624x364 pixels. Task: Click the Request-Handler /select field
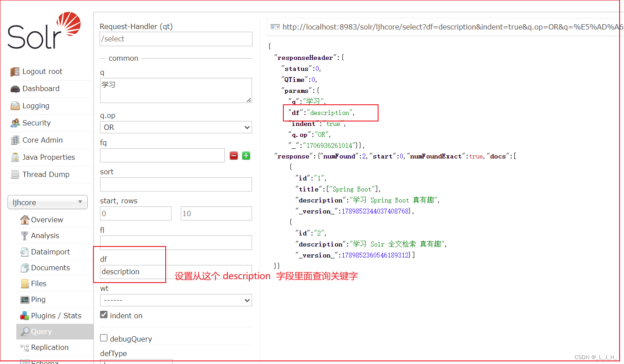[x=176, y=39]
